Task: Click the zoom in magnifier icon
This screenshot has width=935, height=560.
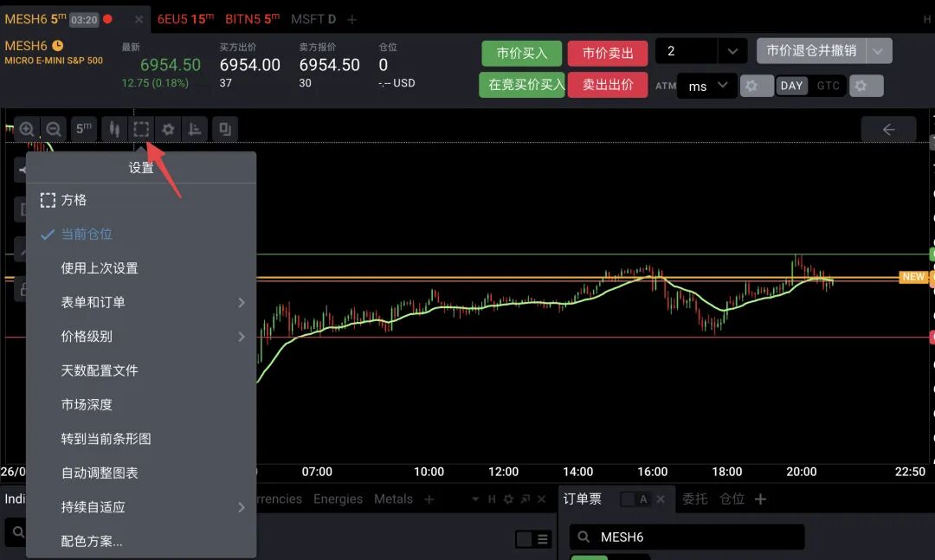Action: pos(27,130)
